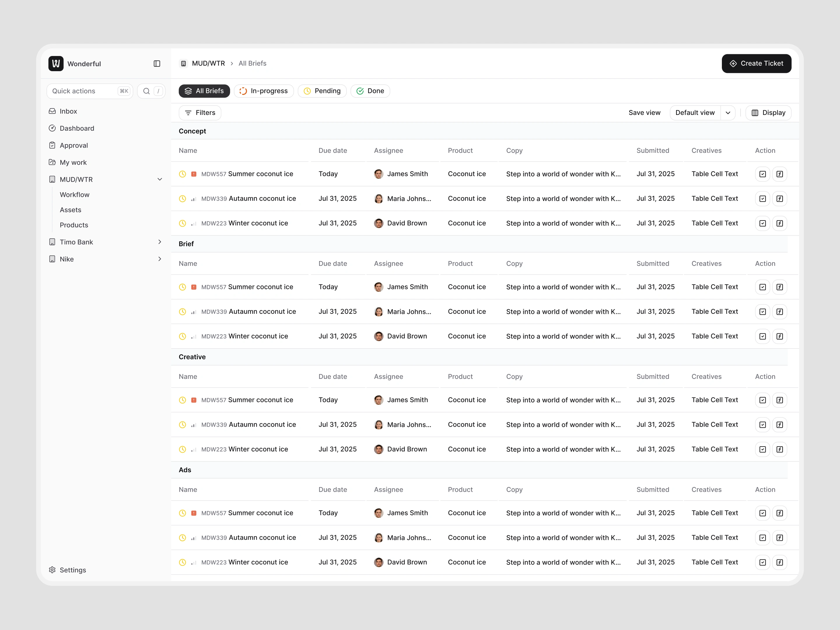Screen dimensions: 840x630
Task: Click the Wonderful logo icon
Action: coord(56,63)
